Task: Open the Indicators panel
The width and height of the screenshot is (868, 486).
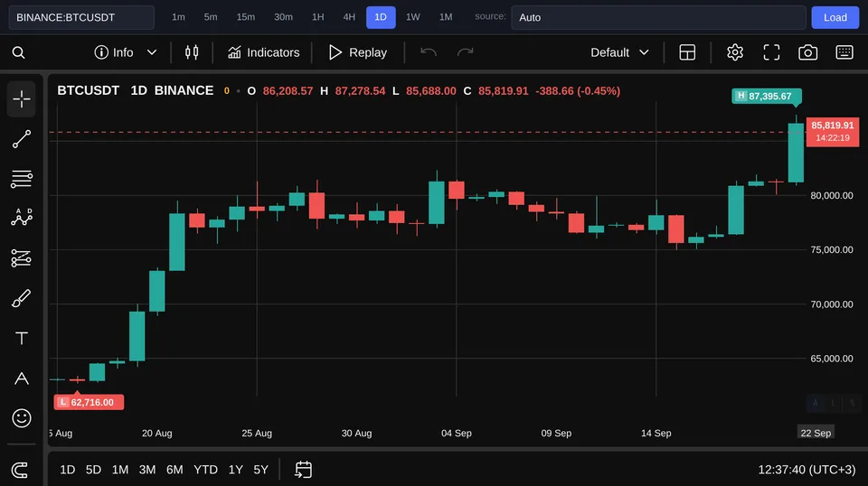Action: 263,52
